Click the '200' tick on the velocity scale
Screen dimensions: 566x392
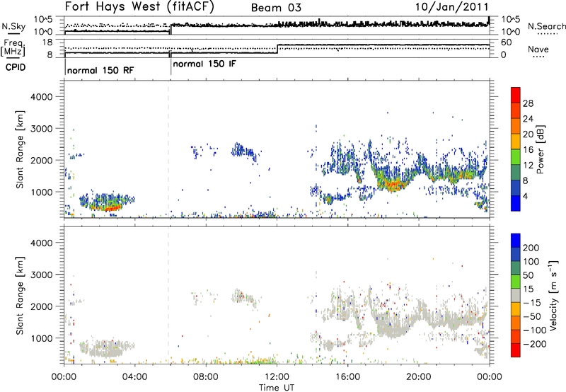click(x=531, y=248)
